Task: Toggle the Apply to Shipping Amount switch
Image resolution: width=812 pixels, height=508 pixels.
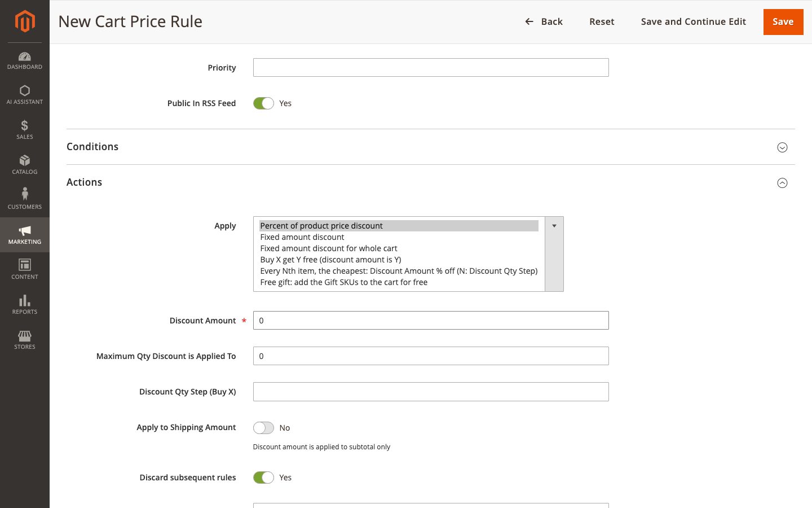Action: [263, 428]
